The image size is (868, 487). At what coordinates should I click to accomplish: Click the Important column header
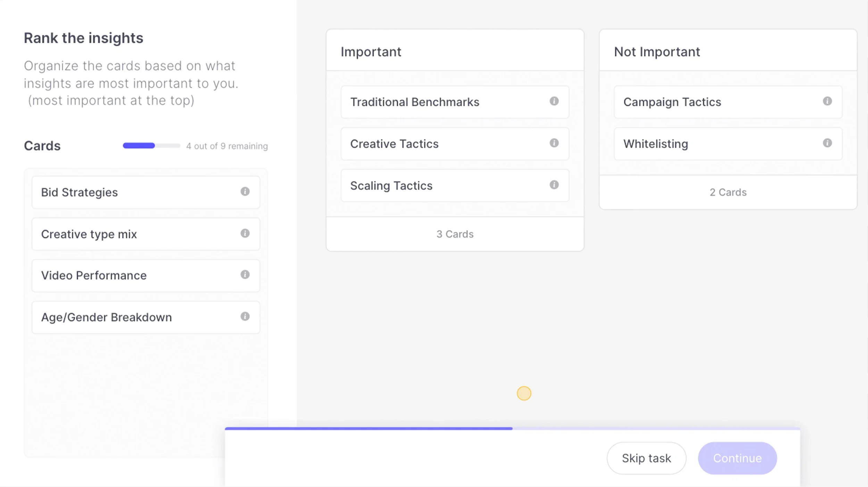tap(371, 52)
